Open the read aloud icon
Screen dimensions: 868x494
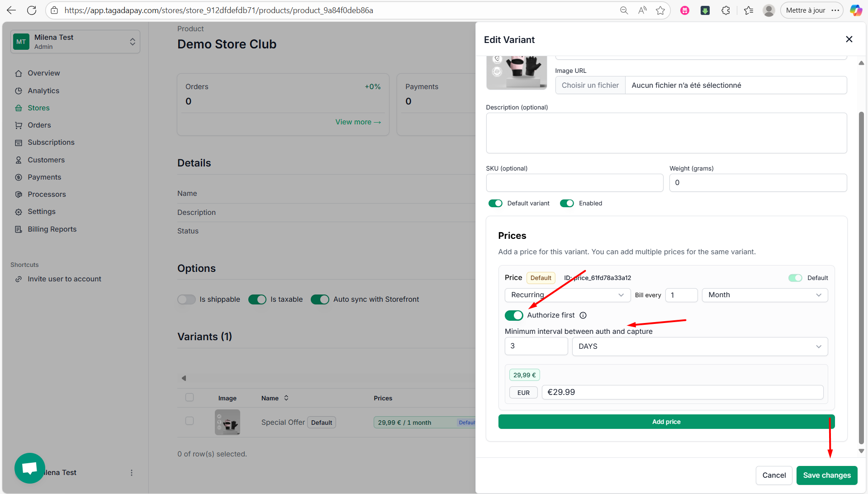pyautogui.click(x=642, y=10)
